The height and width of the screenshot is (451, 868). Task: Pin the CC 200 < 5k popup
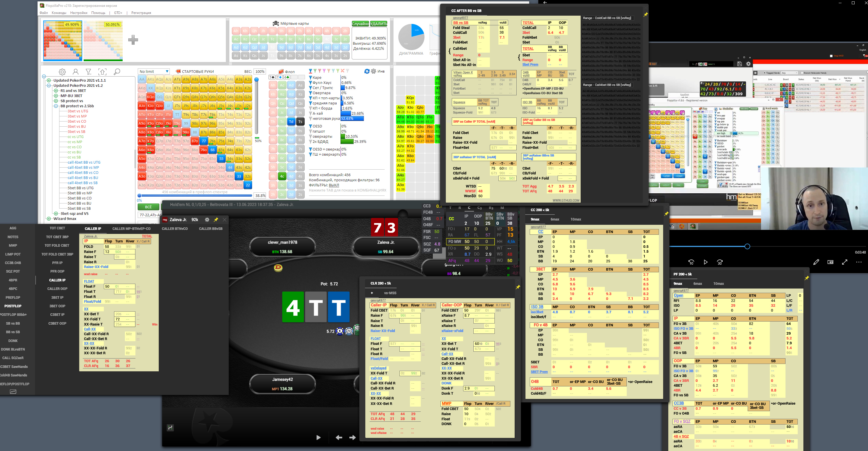[666, 213]
